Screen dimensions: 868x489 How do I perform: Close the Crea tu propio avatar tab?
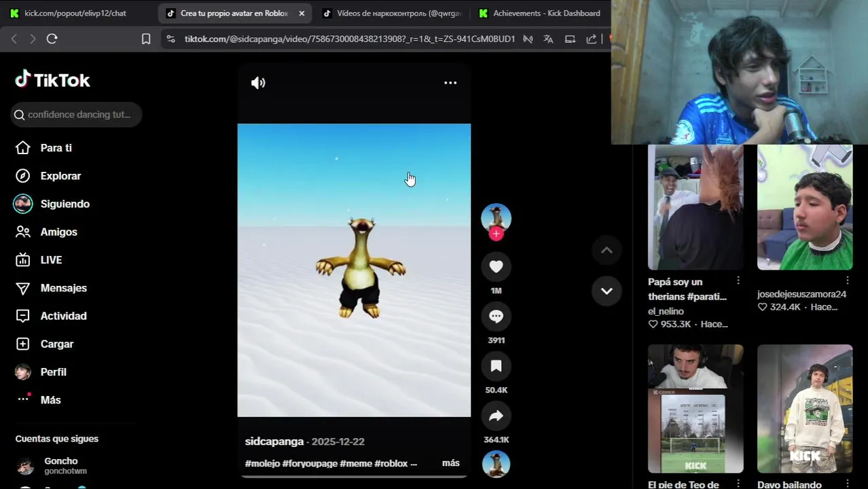pyautogui.click(x=302, y=13)
